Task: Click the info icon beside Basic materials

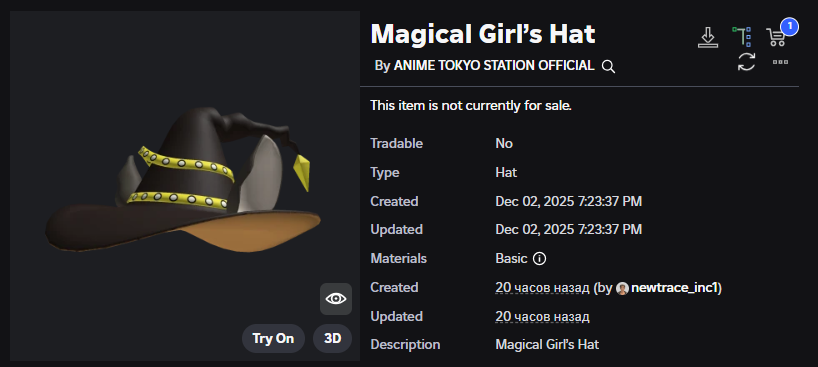Action: (x=540, y=258)
